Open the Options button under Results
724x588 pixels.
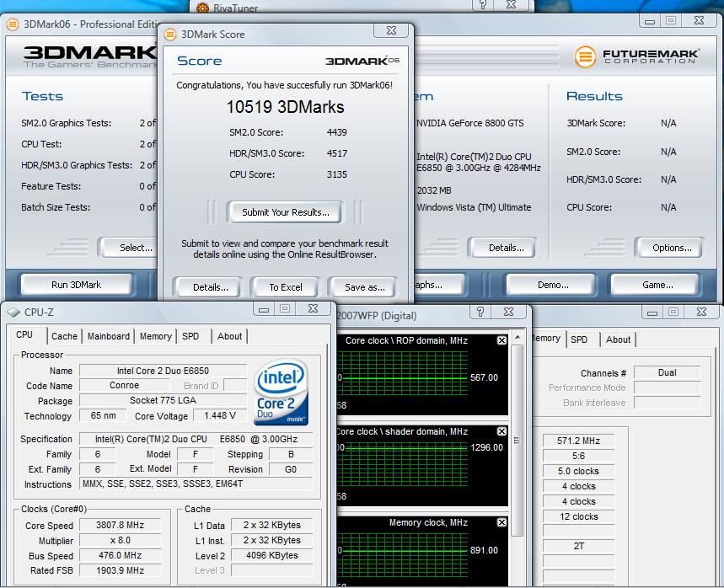coord(672,248)
